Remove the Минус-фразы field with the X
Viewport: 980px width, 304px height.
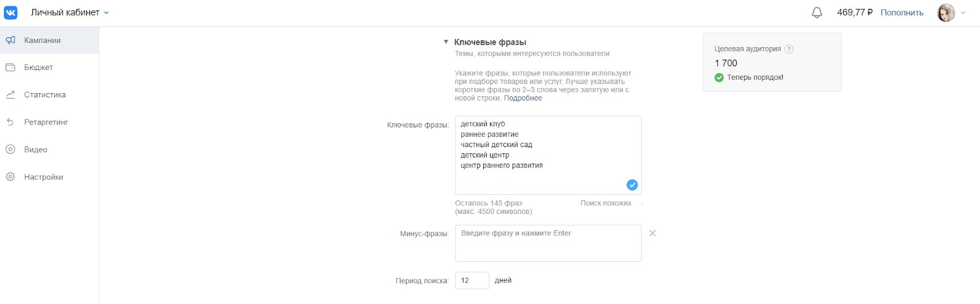point(652,233)
